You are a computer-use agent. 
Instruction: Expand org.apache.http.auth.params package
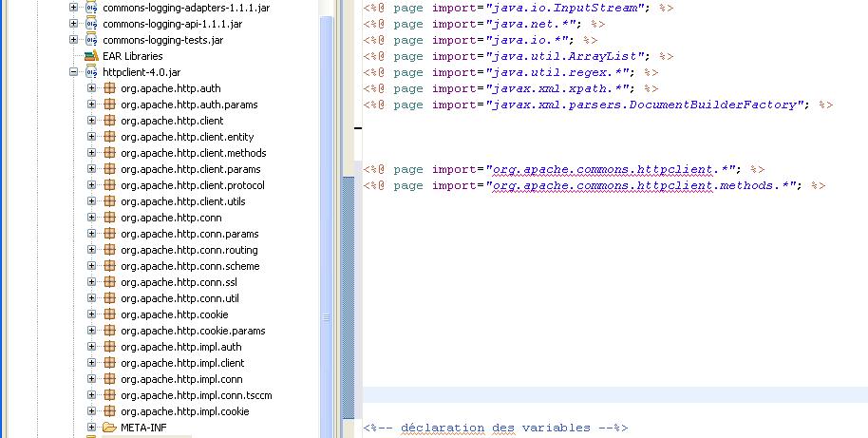coord(91,105)
